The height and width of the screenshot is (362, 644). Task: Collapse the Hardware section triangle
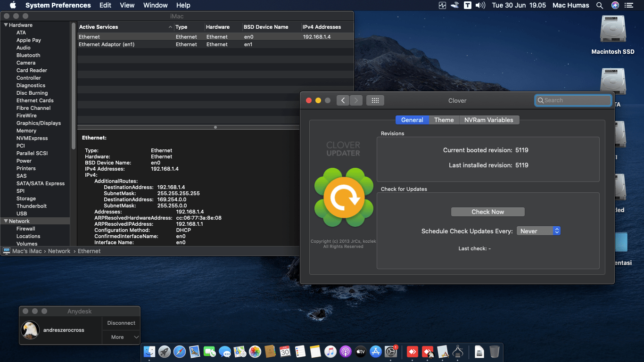point(6,25)
